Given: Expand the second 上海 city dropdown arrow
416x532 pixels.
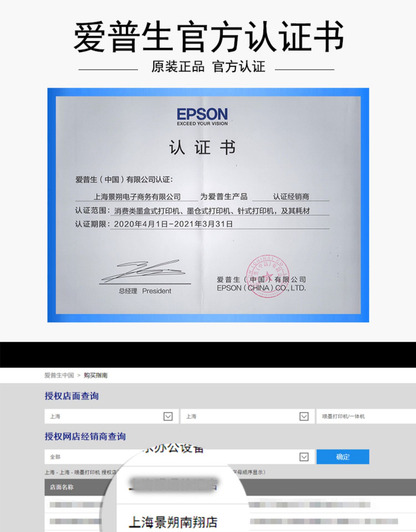Looking at the screenshot, I should [304, 416].
